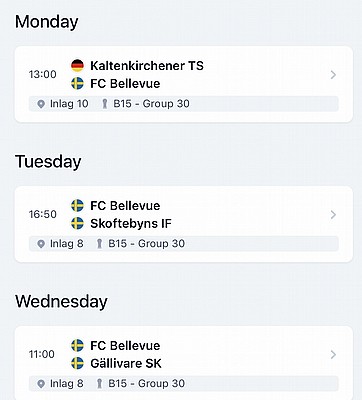
Task: Click the group icon in Monday's B15 row
Action: tap(105, 104)
